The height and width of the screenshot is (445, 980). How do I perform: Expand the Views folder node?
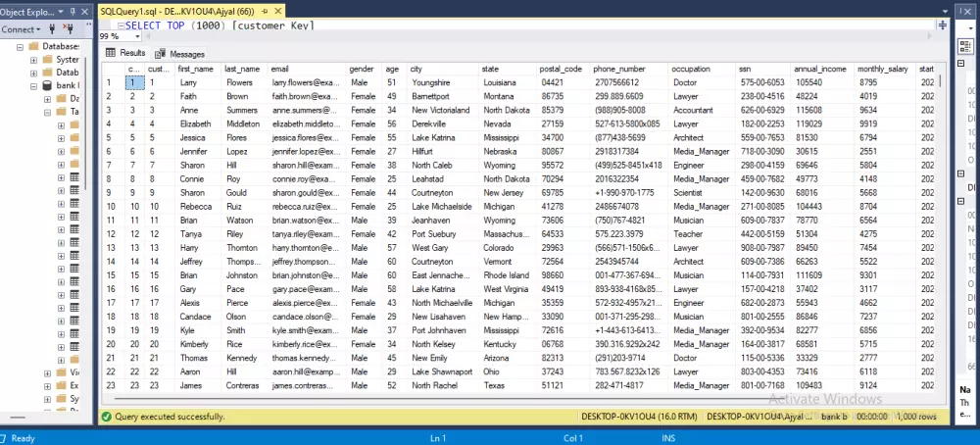47,372
